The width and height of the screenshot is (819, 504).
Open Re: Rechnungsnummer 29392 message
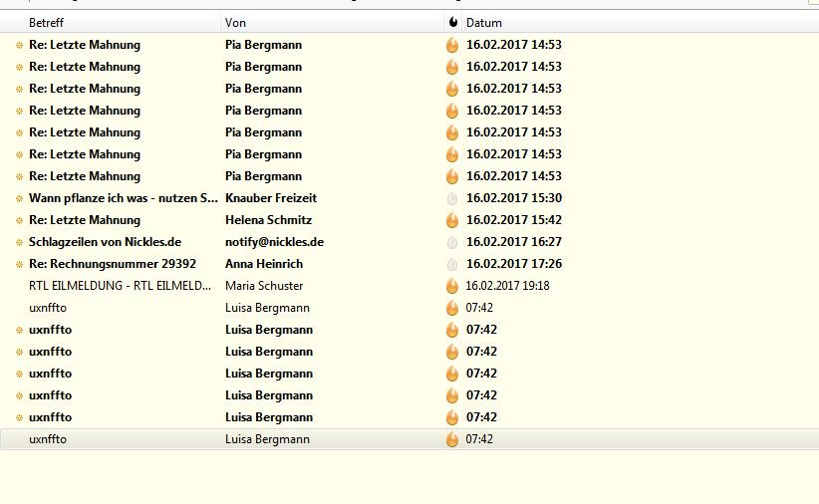pos(113,264)
